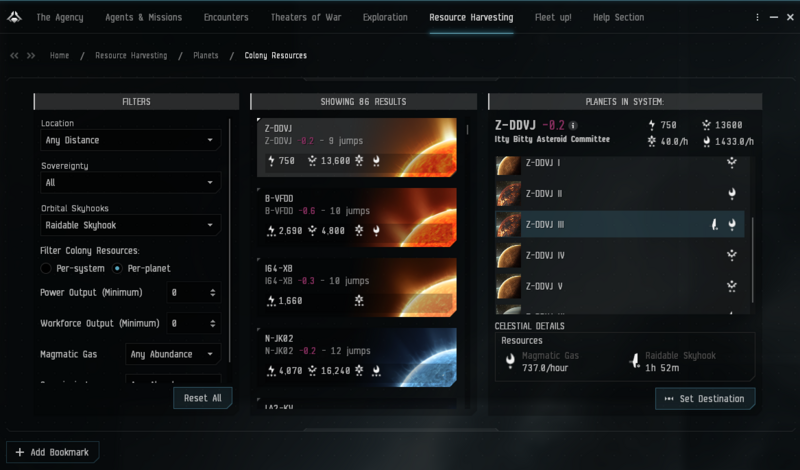800x470 pixels.
Task: Click the skyhook icon in the Z-DDVJ III row
Action: pyautogui.click(x=715, y=225)
